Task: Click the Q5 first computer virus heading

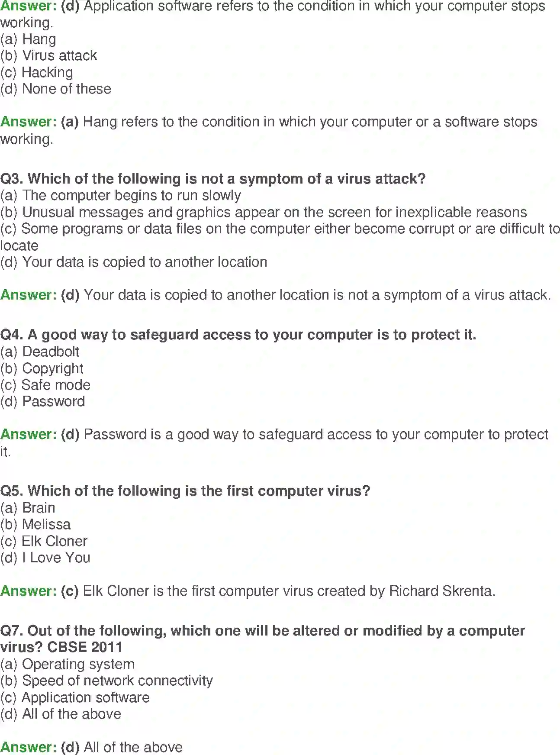Action: pyautogui.click(x=185, y=491)
